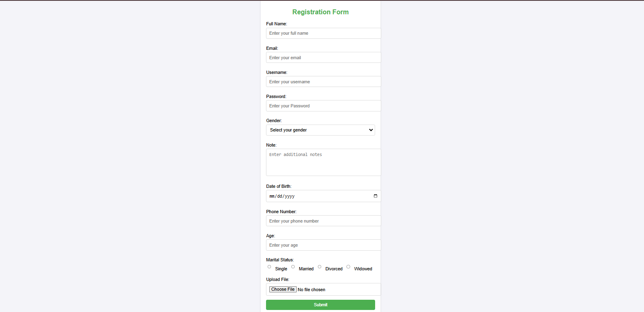The width and height of the screenshot is (644, 312).
Task: Click the Gender label text
Action: click(274, 120)
